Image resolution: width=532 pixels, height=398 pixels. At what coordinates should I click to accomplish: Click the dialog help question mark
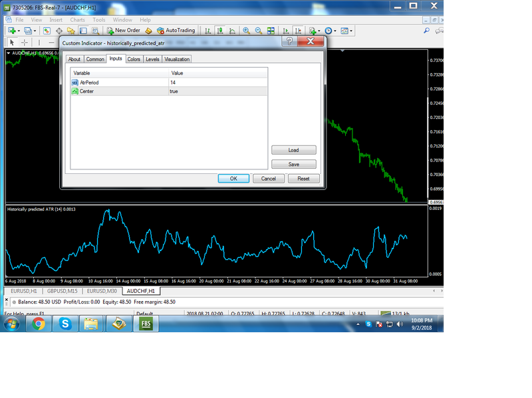click(289, 41)
